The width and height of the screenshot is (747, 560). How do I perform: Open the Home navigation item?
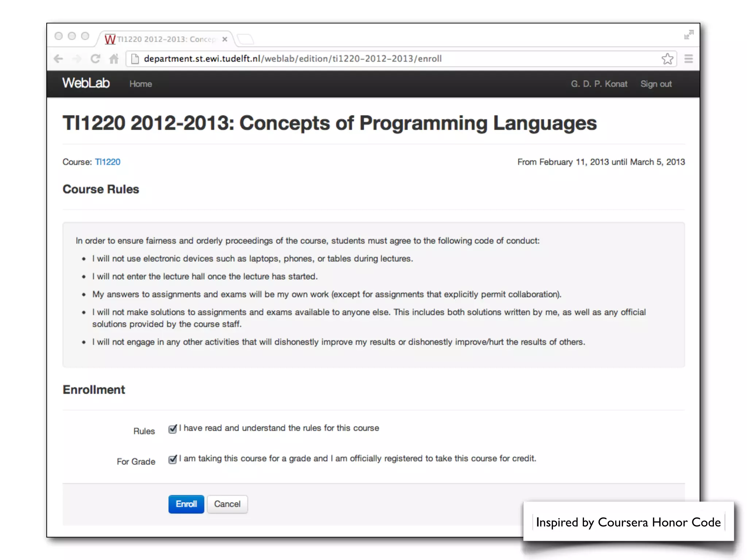(141, 84)
